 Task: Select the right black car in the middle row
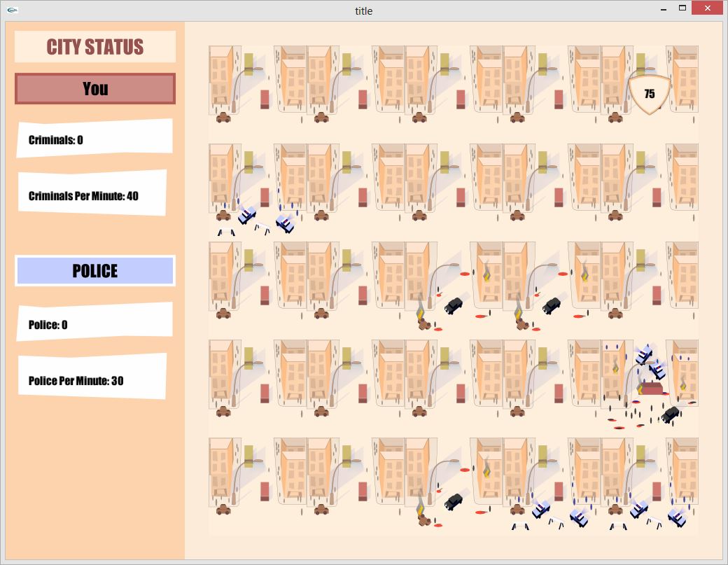pyautogui.click(x=552, y=305)
